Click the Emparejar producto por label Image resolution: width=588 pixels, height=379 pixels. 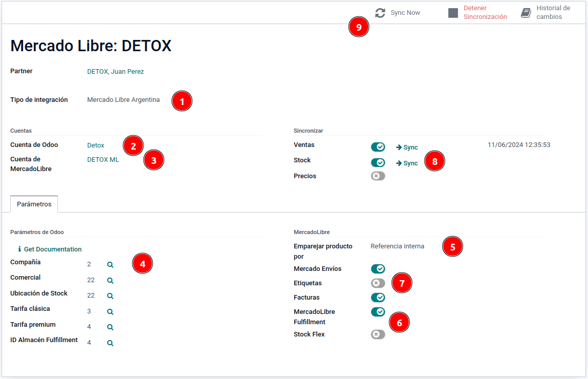(323, 251)
